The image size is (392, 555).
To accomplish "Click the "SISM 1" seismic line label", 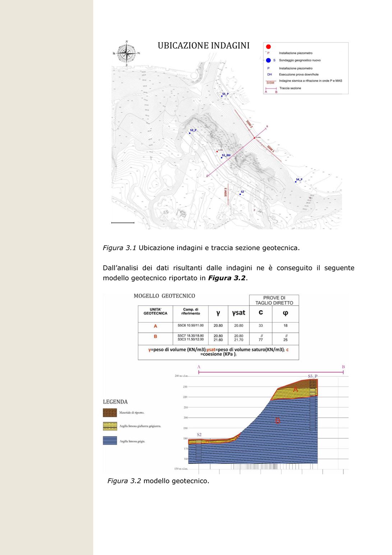I will pos(271,149).
